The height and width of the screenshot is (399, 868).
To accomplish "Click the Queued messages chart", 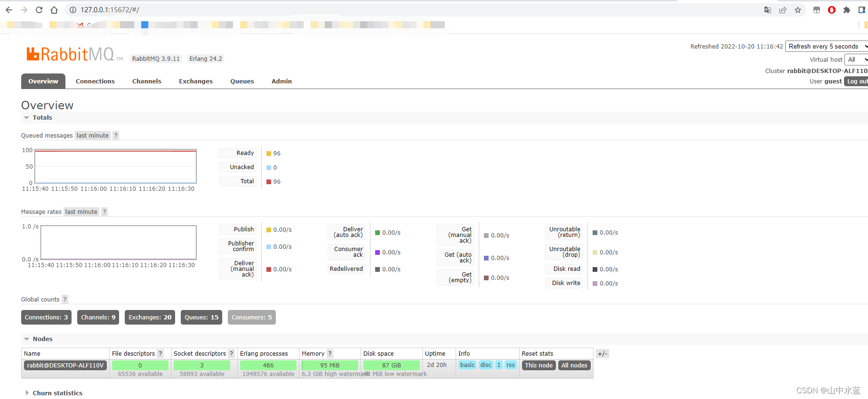I will click(x=116, y=166).
